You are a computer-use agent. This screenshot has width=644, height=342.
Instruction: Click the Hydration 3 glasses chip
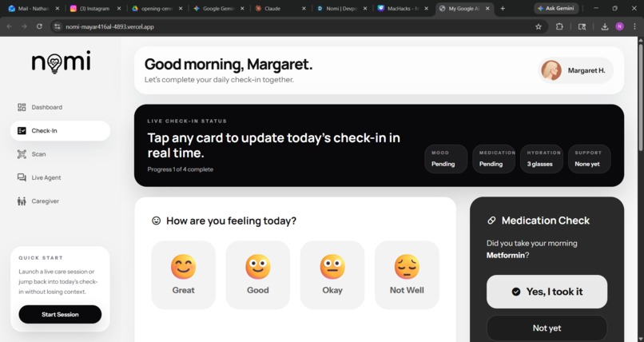click(541, 158)
